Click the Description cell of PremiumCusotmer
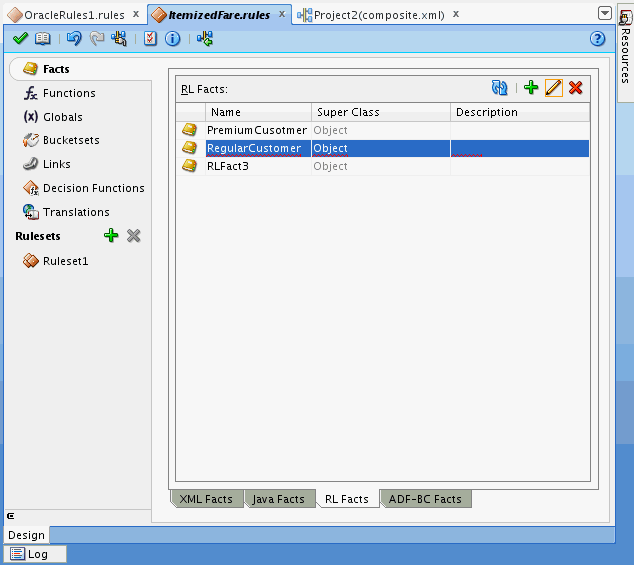The width and height of the screenshot is (634, 565). (520, 130)
